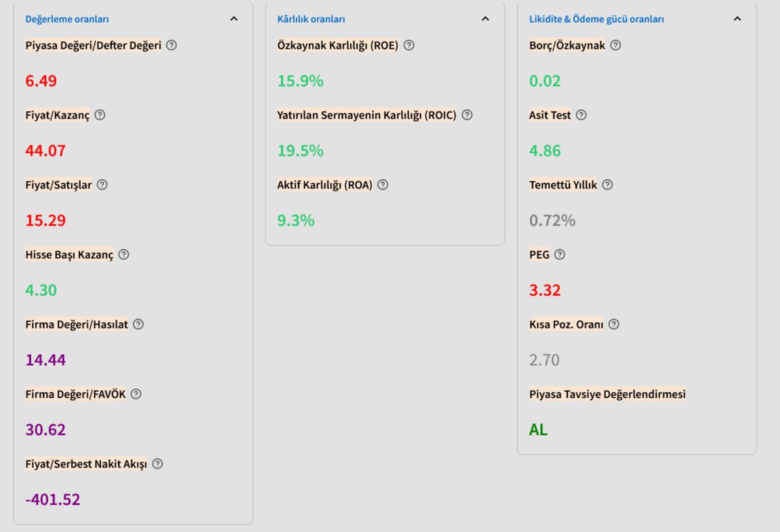Select the Yatırılan Sermayenin Karlılığı (ROIC) label
Screen dimensions: 780x532
click(367, 115)
